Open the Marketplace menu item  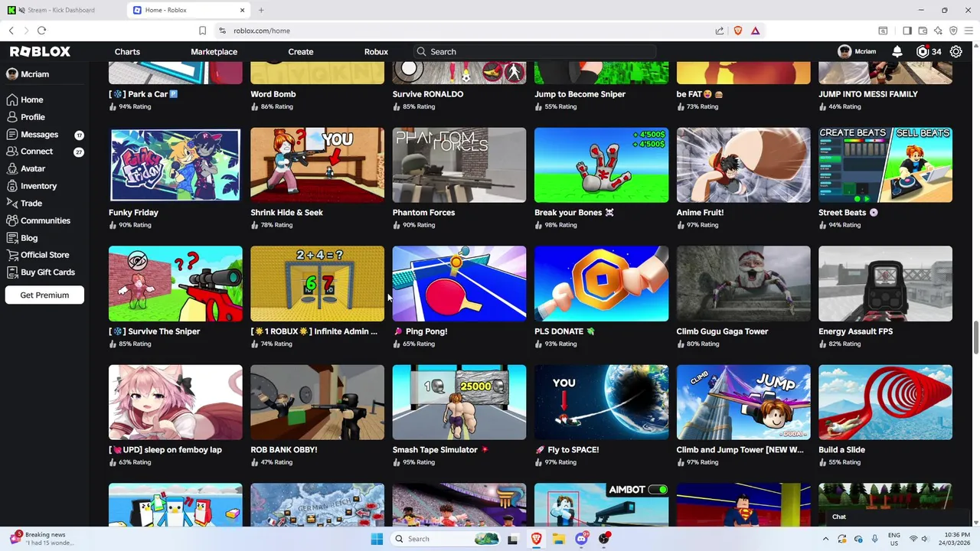[x=214, y=51]
